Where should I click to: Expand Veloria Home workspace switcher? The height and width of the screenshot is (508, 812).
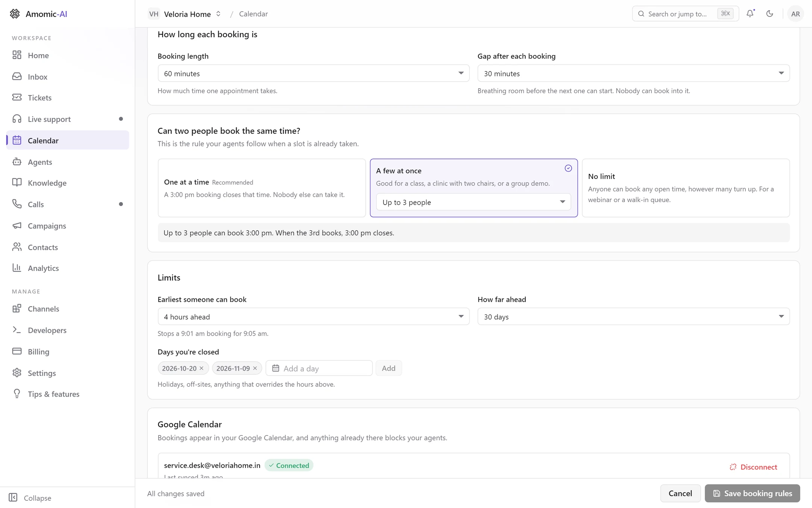click(x=185, y=14)
